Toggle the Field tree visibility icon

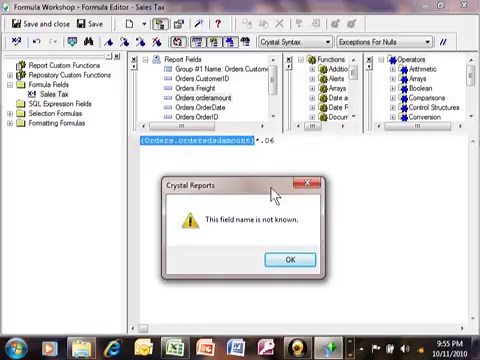[x=197, y=42]
